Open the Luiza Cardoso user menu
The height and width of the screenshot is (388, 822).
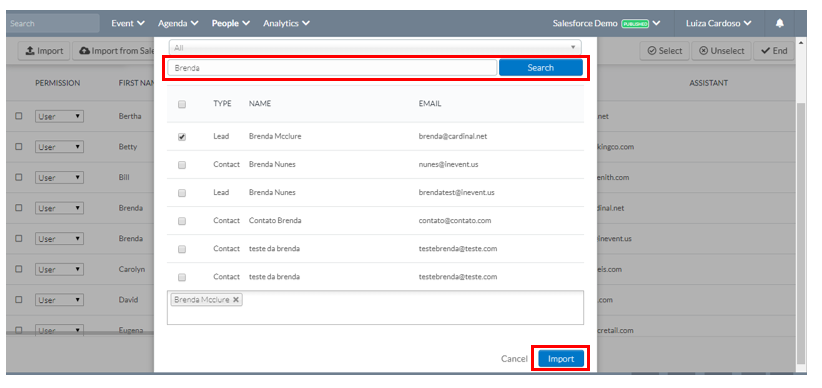(x=719, y=23)
